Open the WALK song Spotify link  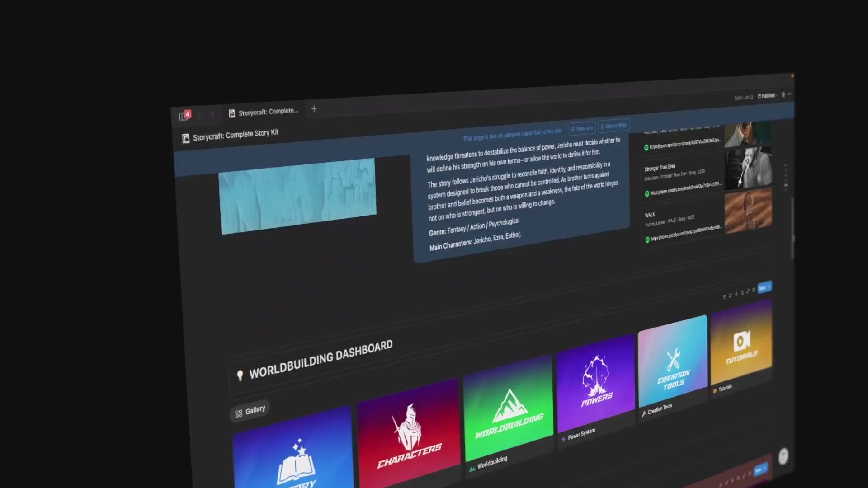point(684,233)
